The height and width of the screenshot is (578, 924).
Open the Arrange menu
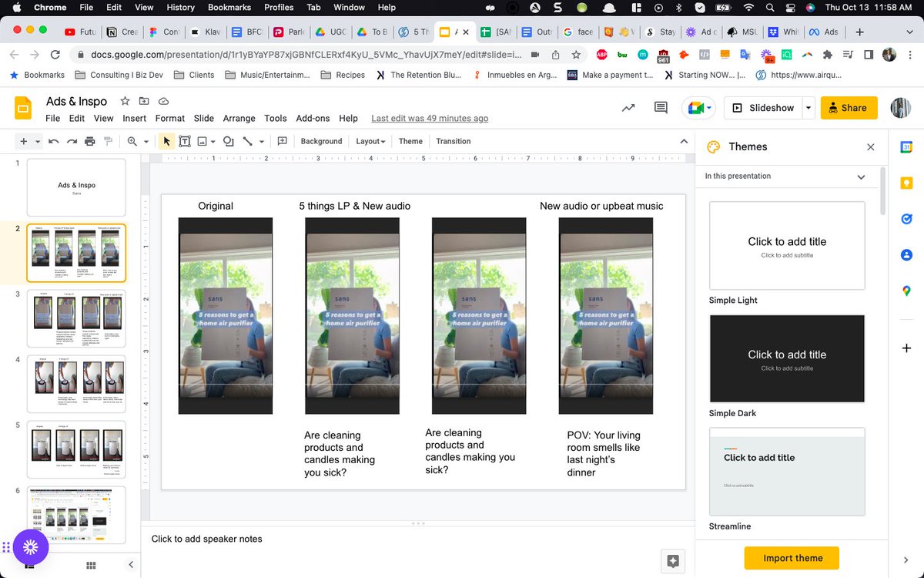point(239,118)
